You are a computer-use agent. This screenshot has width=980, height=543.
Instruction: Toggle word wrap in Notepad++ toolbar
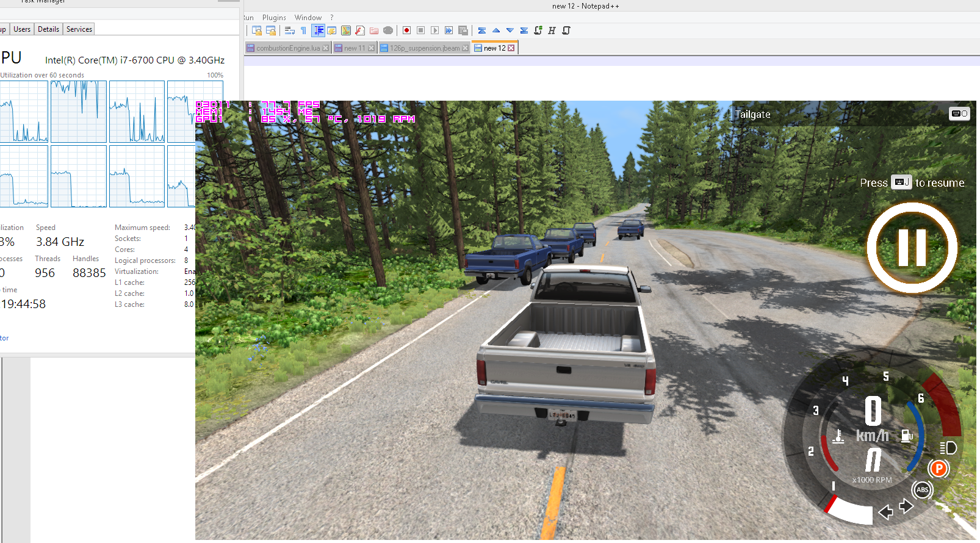pos(290,31)
